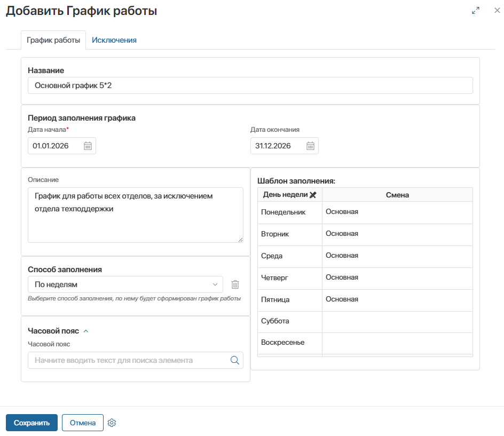
Task: Click the search icon in Часовой пояс field
Action: click(234, 360)
